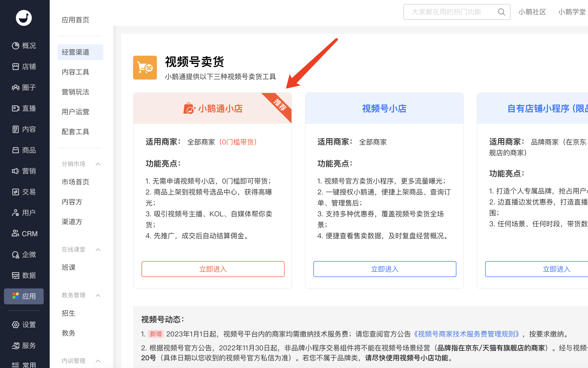Focus the 大家都在用的热门功能 search box

tap(457, 12)
